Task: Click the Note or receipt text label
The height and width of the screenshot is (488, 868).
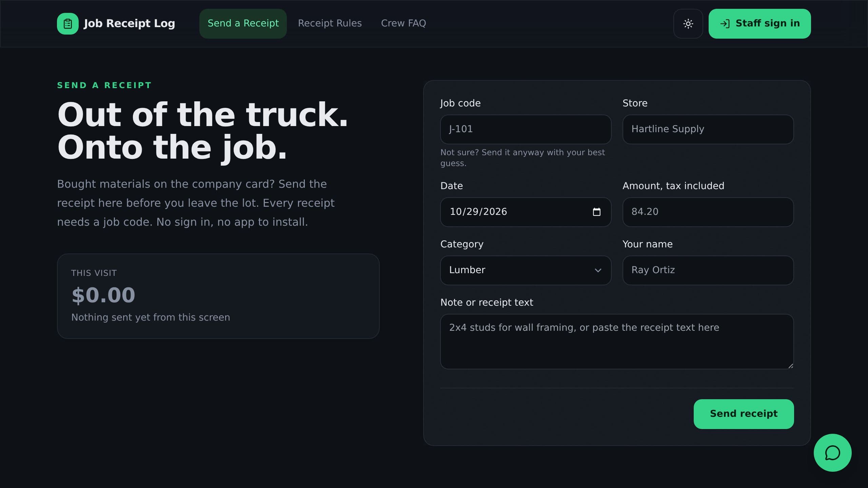Action: [487, 303]
